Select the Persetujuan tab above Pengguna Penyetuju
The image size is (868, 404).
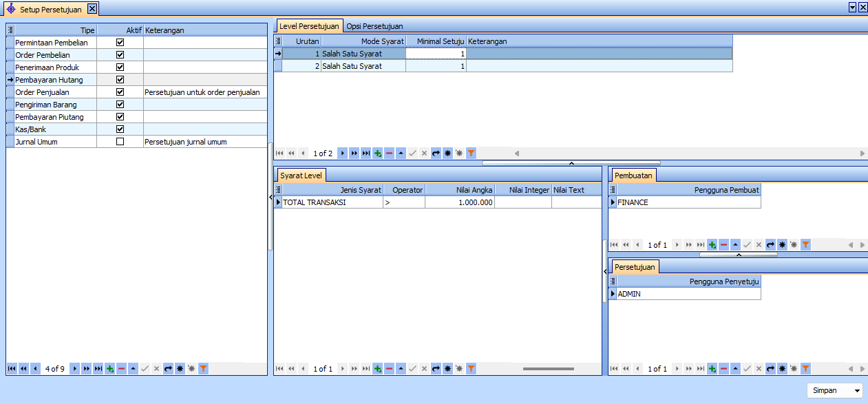(635, 267)
